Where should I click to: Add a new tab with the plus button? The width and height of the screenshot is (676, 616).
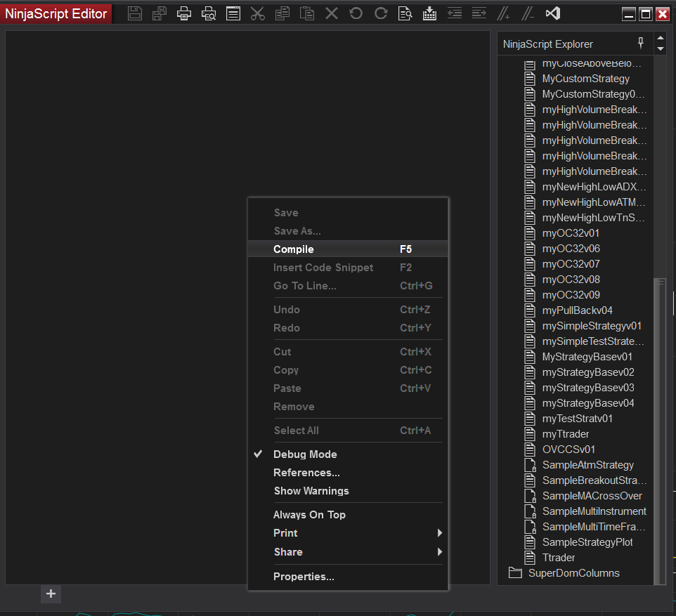tap(51, 594)
